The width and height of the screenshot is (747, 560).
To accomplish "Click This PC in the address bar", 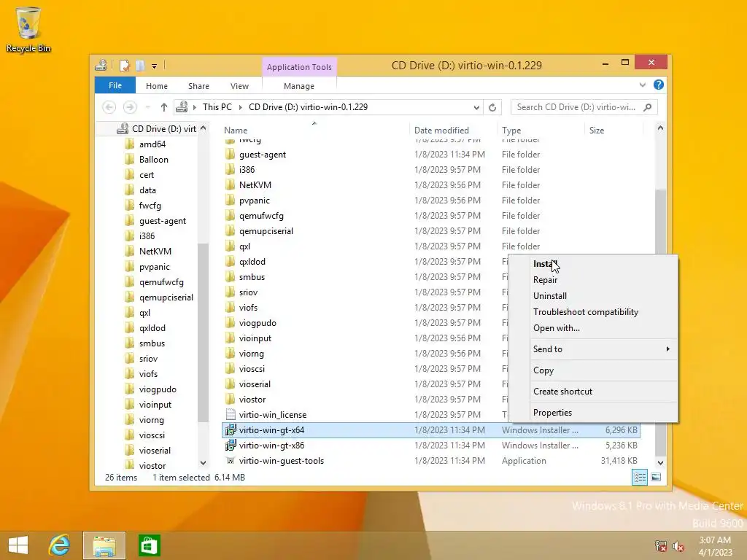I will pos(217,107).
